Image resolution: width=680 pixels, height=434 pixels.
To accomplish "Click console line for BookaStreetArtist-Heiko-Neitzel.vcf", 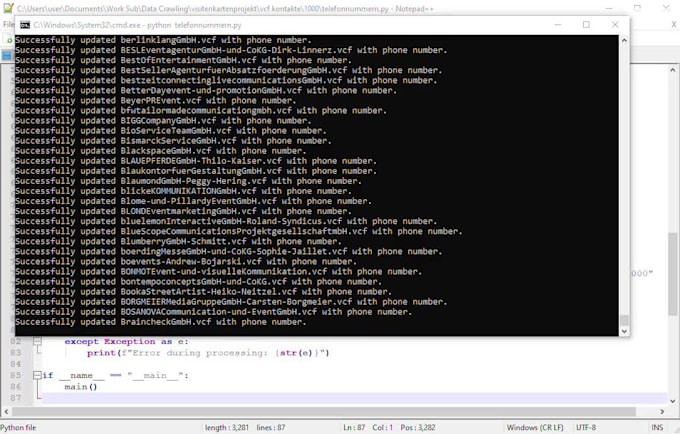I will tap(203, 292).
